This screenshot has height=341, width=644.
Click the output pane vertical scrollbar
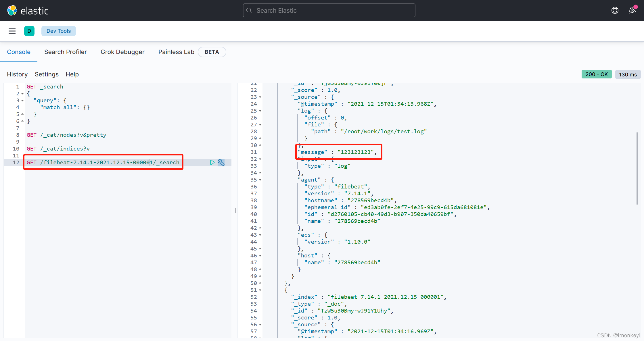637,168
